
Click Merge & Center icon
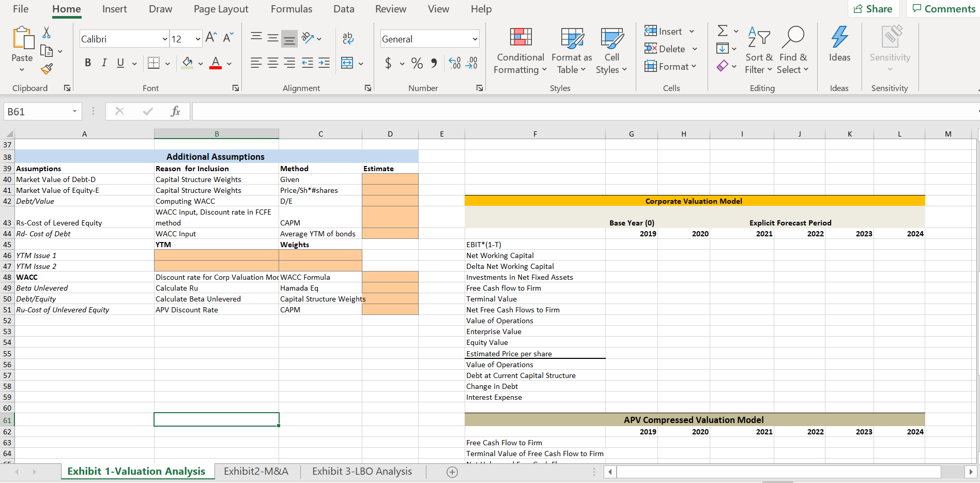[x=347, y=63]
